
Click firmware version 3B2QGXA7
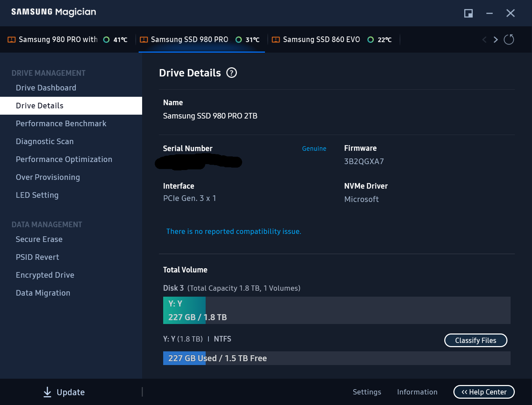(364, 161)
